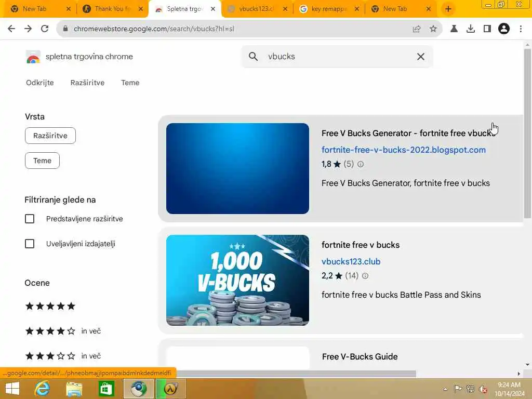Open the Windows Start button
Viewport: 532px width, 399px height.
pyautogui.click(x=12, y=389)
